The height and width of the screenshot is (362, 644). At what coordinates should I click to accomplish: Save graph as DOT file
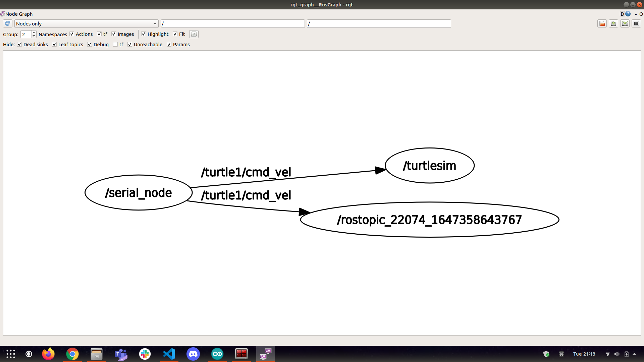pos(613,23)
